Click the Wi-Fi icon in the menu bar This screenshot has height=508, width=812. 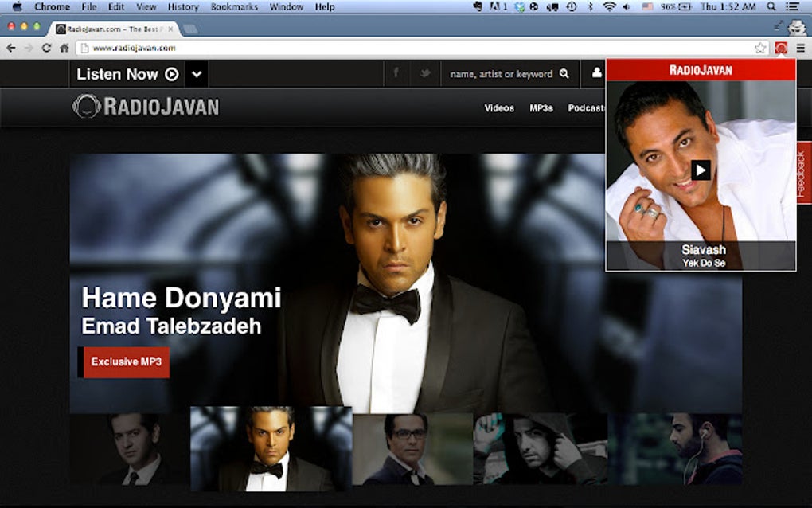pyautogui.click(x=609, y=6)
